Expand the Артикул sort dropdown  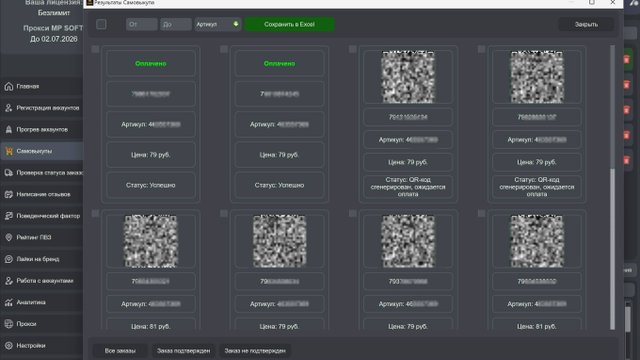(218, 24)
